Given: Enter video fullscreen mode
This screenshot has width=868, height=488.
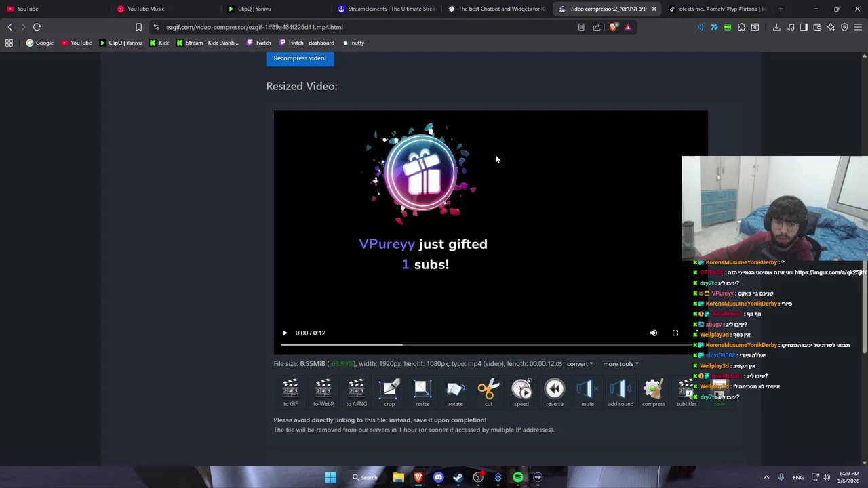Looking at the screenshot, I should (x=675, y=333).
